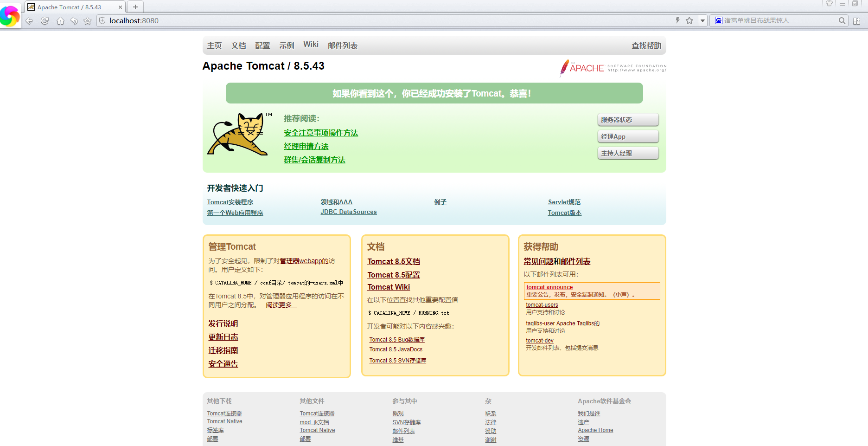Click the 经理App button
868x446 pixels.
pos(628,136)
